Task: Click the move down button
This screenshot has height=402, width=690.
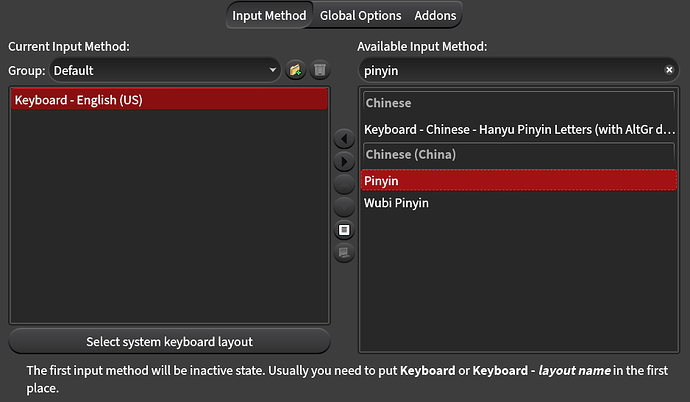Action: pos(344,207)
